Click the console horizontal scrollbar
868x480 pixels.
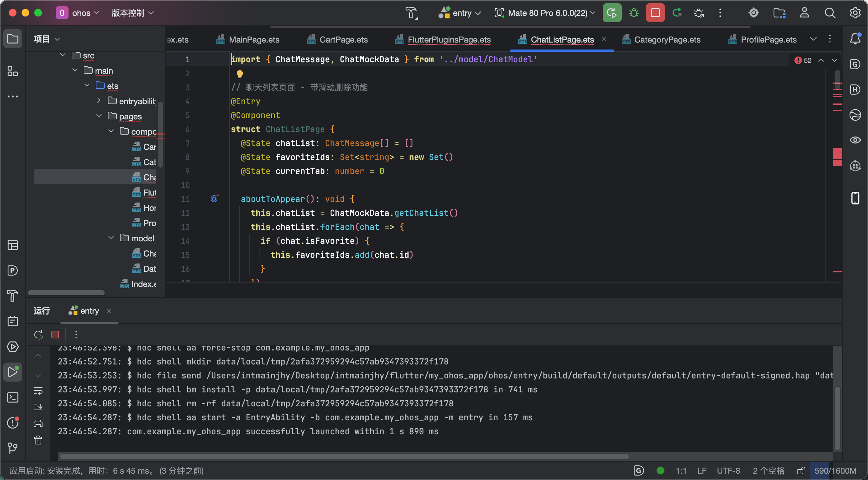[x=344, y=457]
